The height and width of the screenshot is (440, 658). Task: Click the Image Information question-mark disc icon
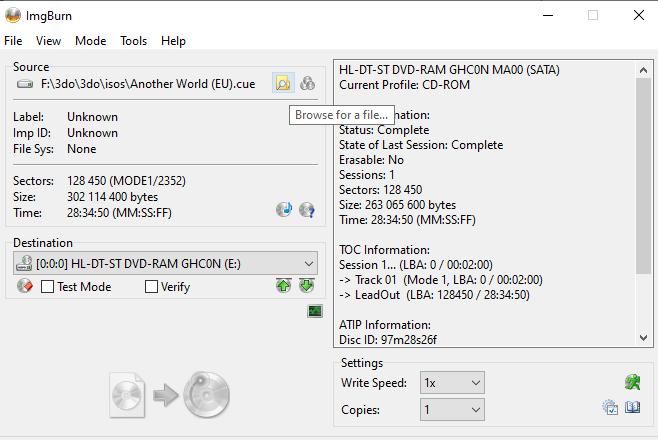coord(307,209)
